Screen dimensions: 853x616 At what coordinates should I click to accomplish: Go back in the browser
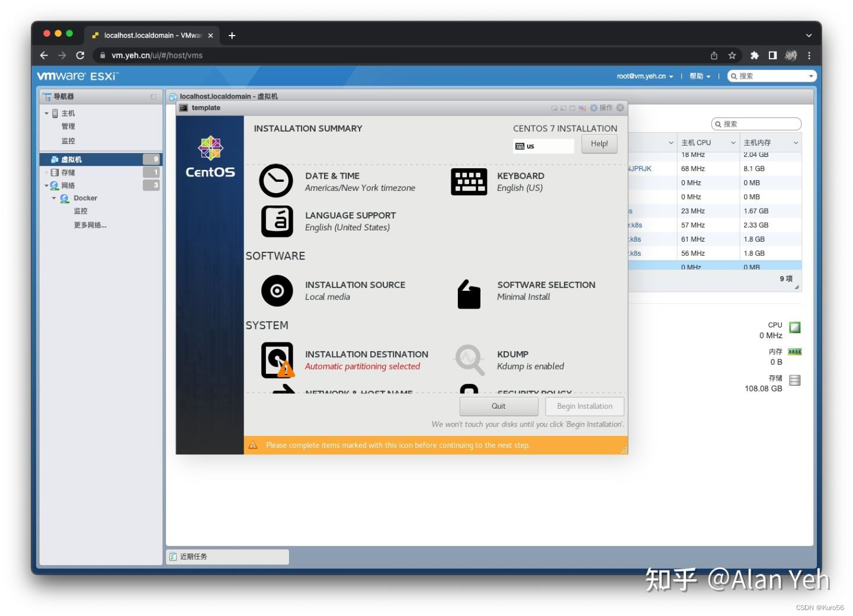click(x=44, y=55)
